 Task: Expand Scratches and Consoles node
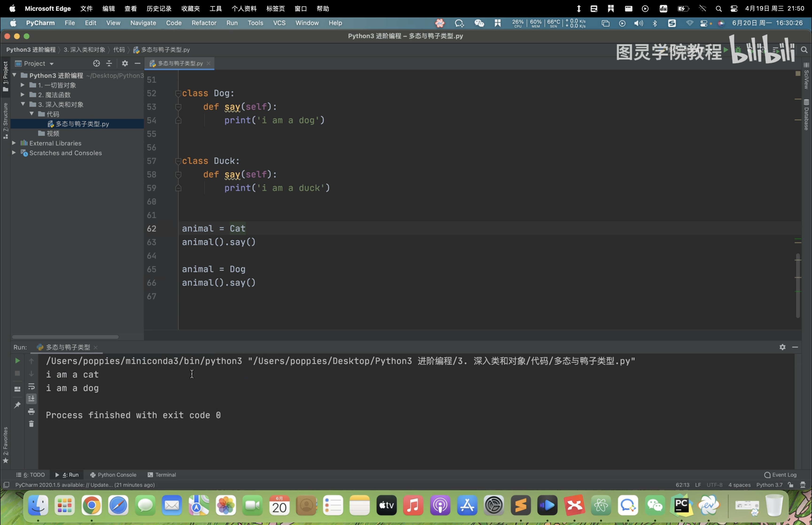tap(14, 152)
